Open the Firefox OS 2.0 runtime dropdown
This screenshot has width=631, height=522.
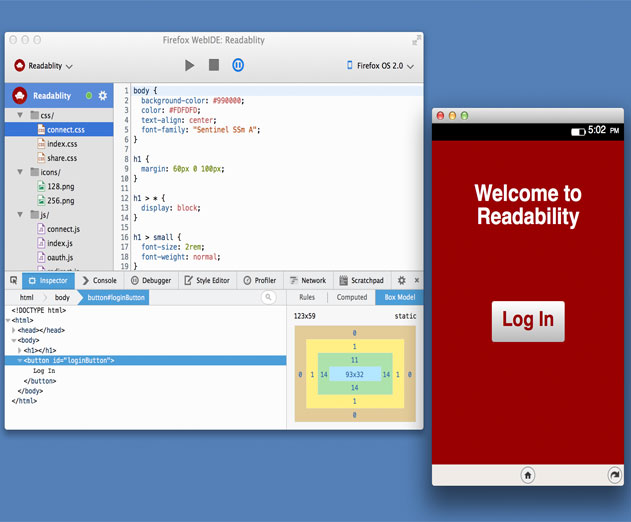(380, 66)
